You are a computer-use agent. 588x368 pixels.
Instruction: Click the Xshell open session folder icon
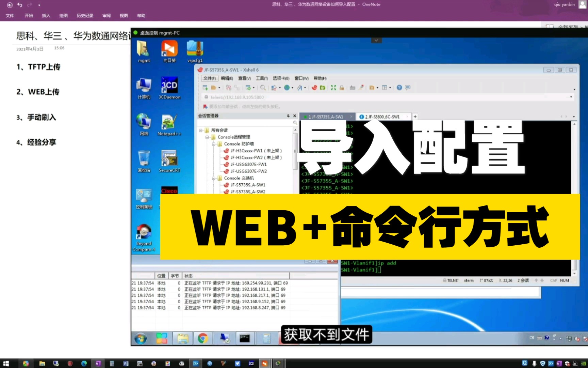tap(213, 88)
